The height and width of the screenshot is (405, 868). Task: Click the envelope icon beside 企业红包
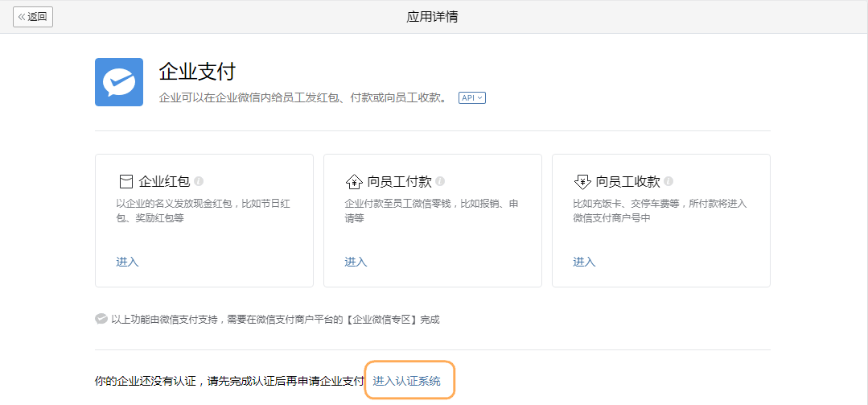126,181
